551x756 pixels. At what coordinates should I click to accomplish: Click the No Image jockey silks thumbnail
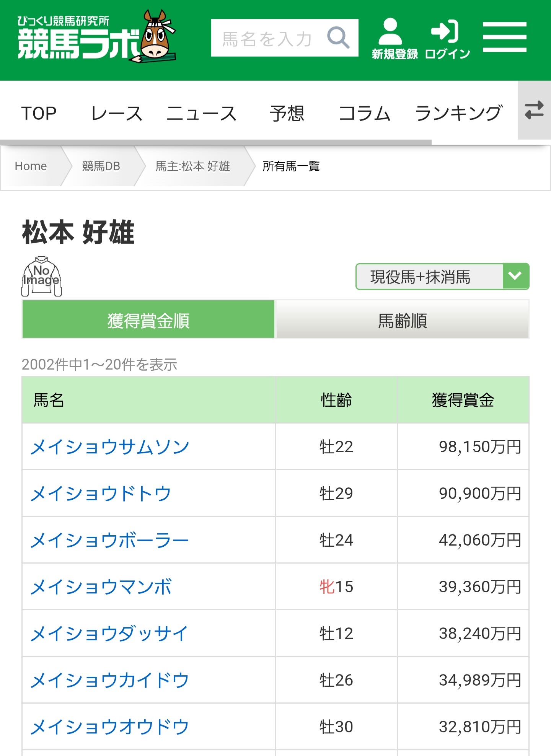point(41,276)
